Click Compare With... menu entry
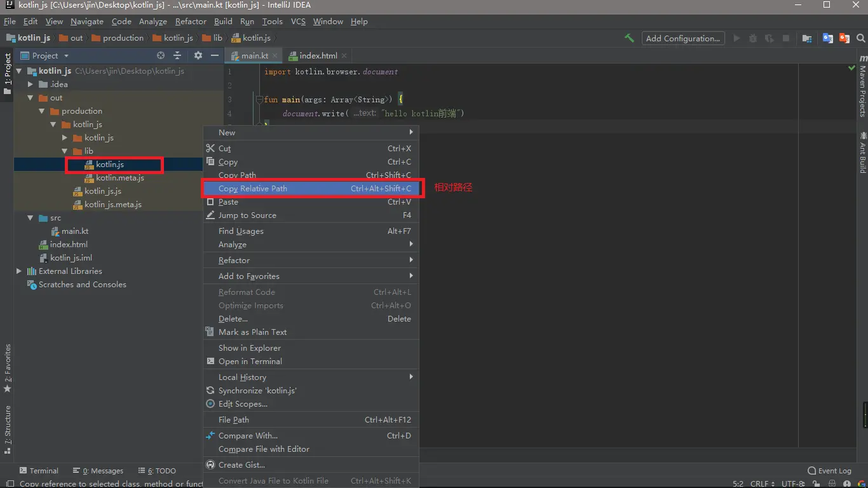 [311, 435]
